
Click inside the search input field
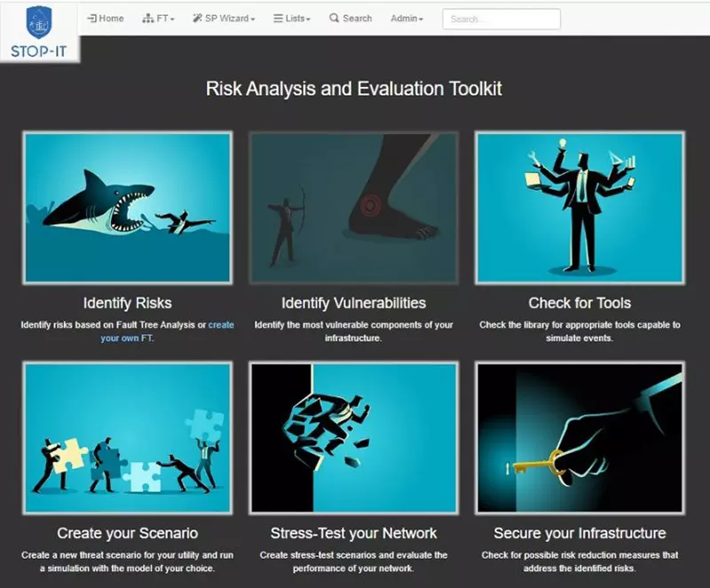pos(501,19)
